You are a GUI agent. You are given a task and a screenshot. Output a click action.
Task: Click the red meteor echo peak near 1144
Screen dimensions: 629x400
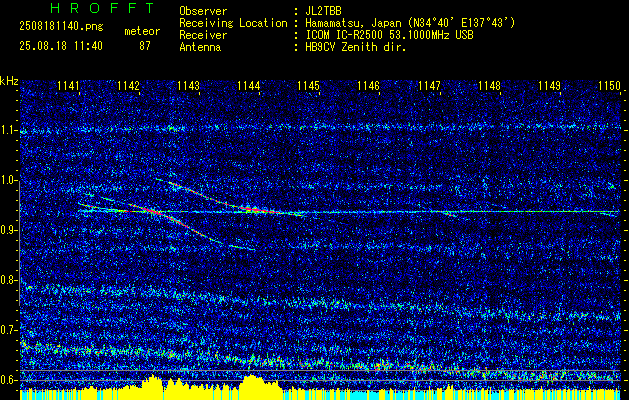(x=253, y=209)
